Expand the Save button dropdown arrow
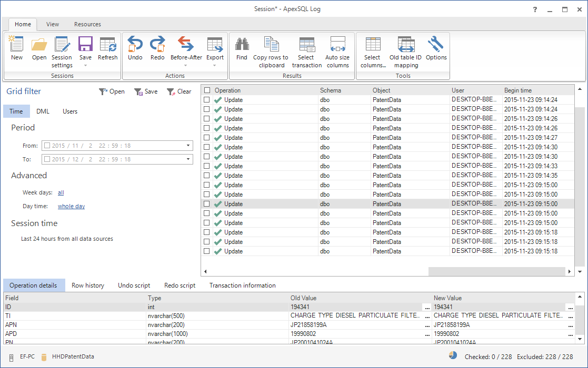 [85, 66]
